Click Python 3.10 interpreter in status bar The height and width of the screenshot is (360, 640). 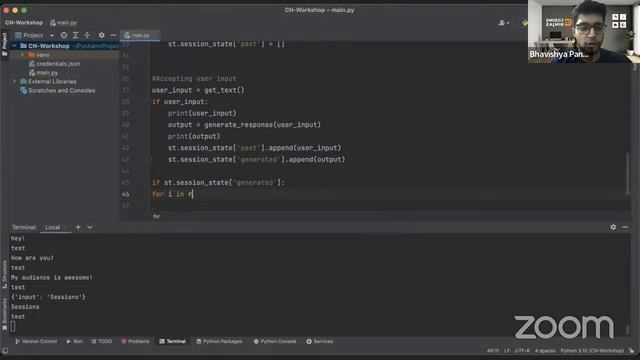point(592,351)
